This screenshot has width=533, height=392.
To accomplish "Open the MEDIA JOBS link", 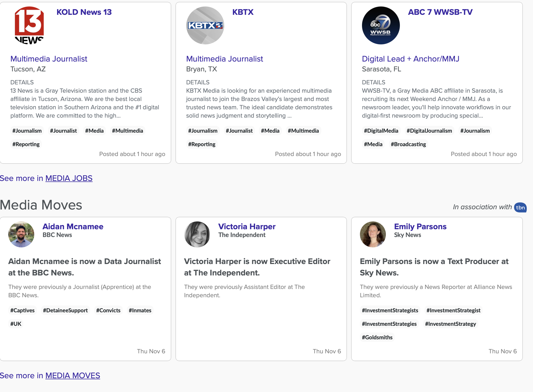I will 69,178.
